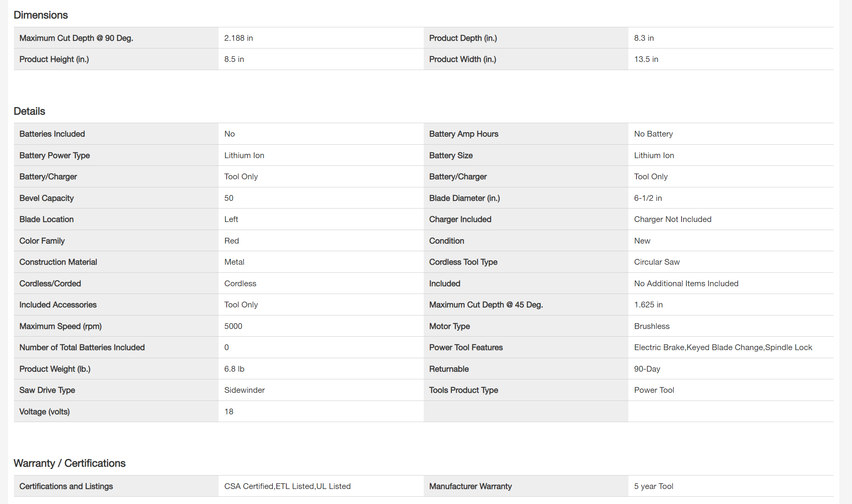
Task: Select the Returnable 90-Day value
Action: coord(647,369)
